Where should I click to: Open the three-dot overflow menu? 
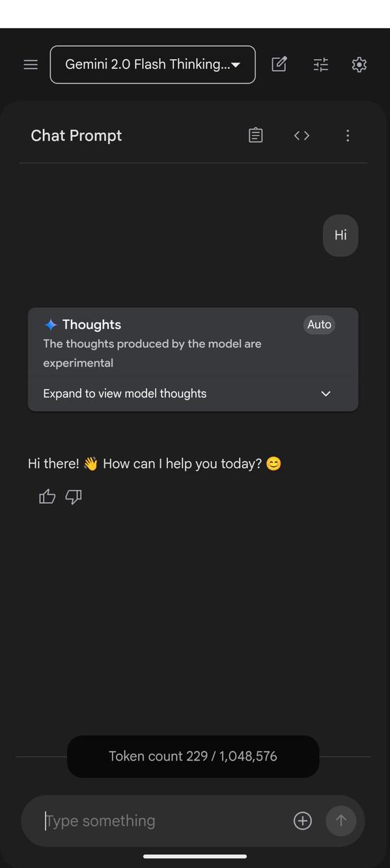348,135
